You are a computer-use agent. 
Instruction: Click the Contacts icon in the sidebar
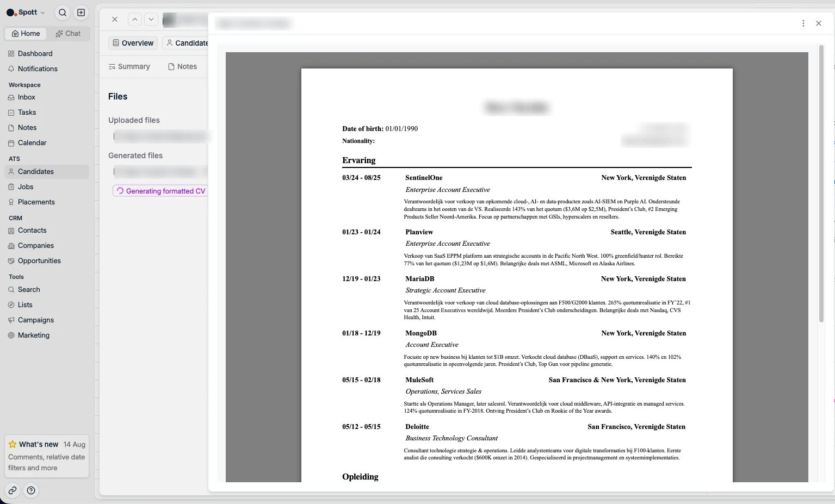11,231
